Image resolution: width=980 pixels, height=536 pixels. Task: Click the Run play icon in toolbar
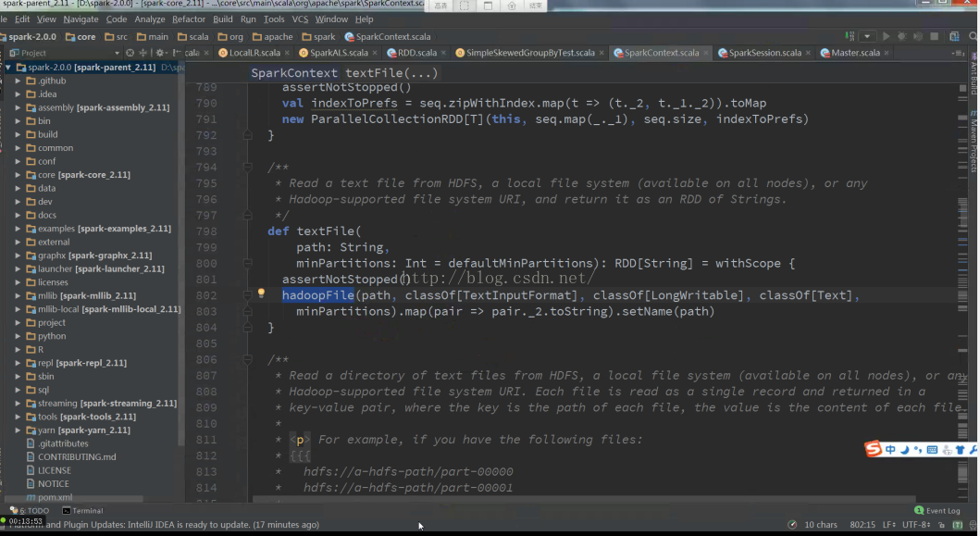pos(886,36)
